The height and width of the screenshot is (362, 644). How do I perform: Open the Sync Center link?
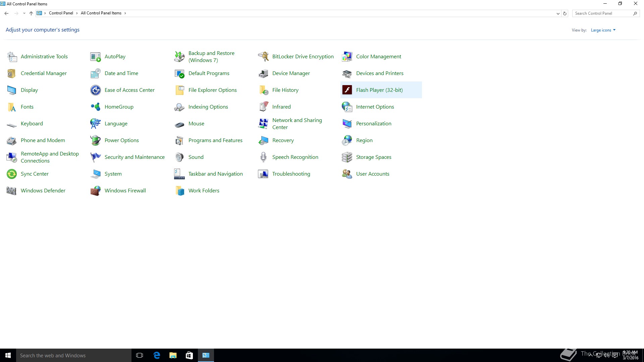(35, 174)
